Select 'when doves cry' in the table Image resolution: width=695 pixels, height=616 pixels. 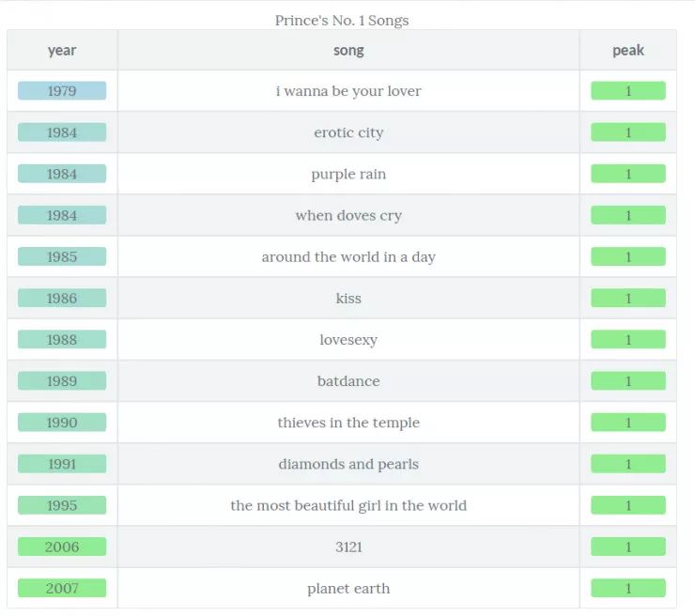point(348,215)
